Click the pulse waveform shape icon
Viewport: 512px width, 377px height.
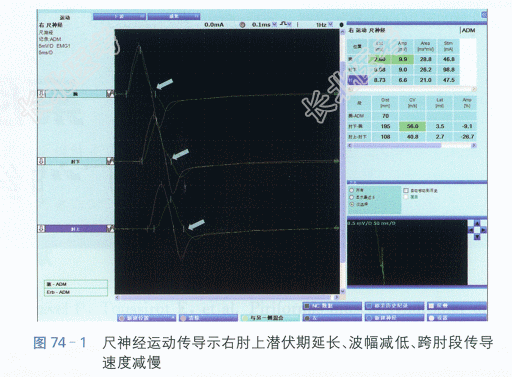284,24
